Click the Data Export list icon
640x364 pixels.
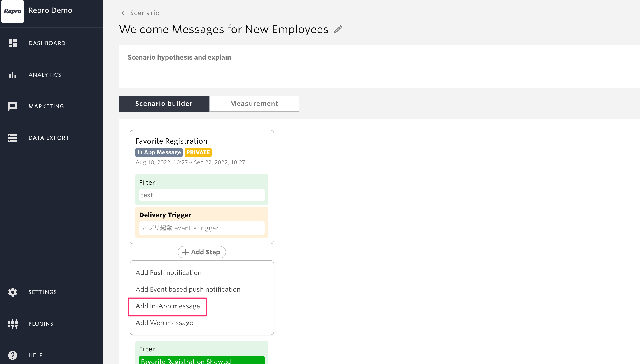click(x=12, y=138)
